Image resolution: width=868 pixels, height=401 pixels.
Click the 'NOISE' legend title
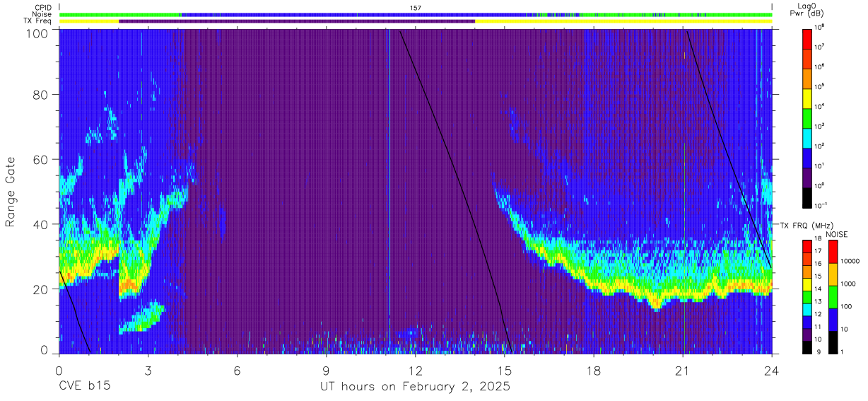point(836,233)
